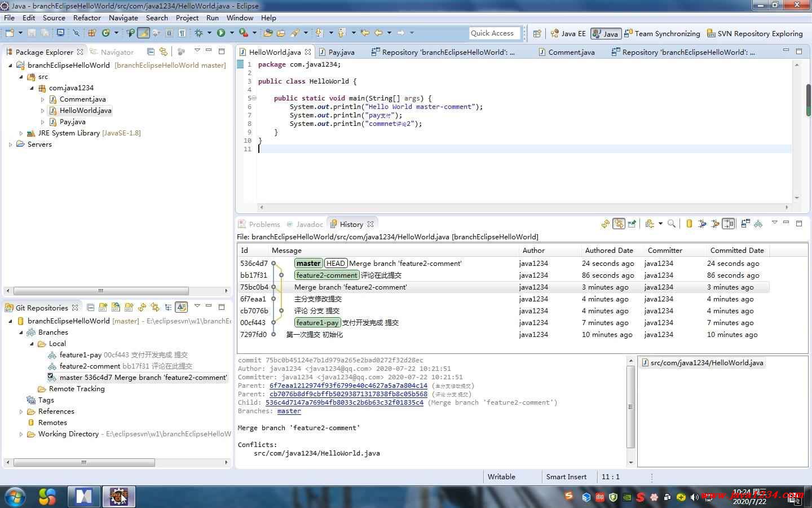The width and height of the screenshot is (812, 508).
Task: Click Last Edit Location arrow icon
Action: tap(364, 33)
